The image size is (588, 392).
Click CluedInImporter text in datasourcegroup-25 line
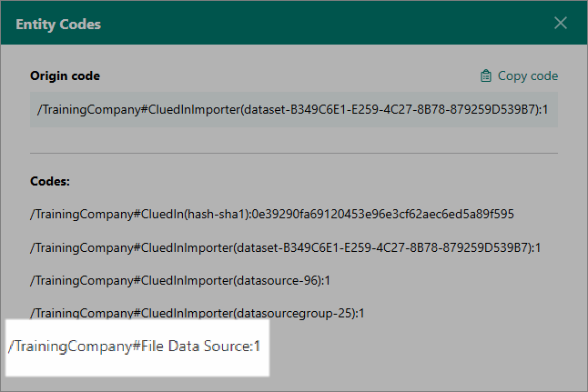(x=187, y=314)
